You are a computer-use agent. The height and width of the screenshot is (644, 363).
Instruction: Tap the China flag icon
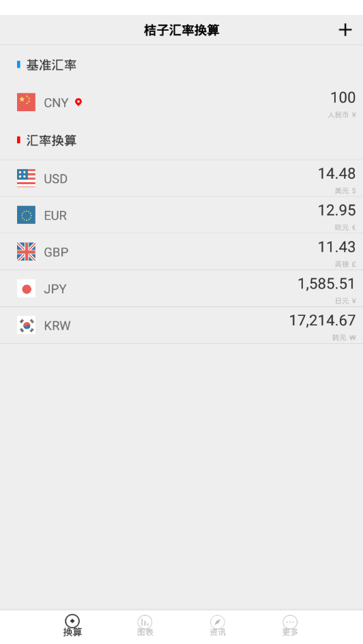coord(27,102)
